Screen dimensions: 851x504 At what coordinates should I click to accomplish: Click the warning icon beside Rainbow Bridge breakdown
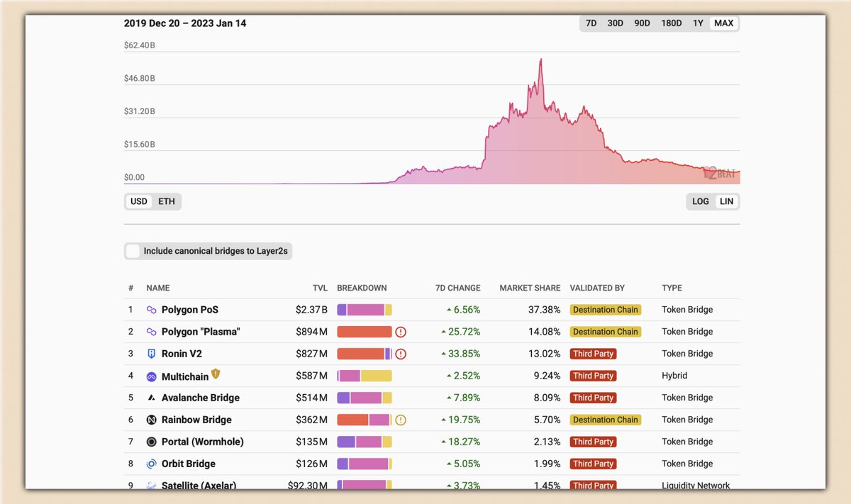[401, 420]
